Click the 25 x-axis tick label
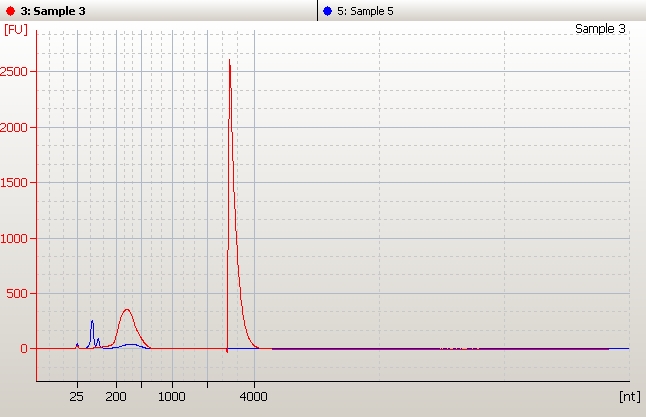646x417 pixels. coord(77,397)
